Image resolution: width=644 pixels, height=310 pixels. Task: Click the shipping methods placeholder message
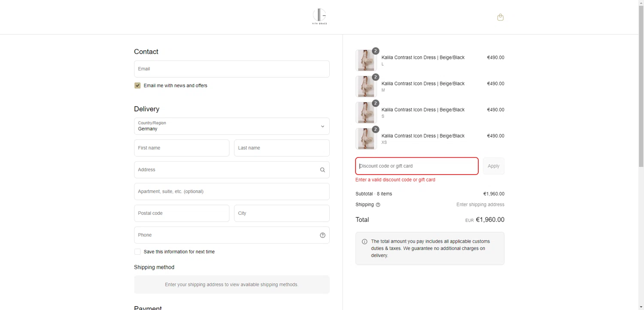point(231,285)
